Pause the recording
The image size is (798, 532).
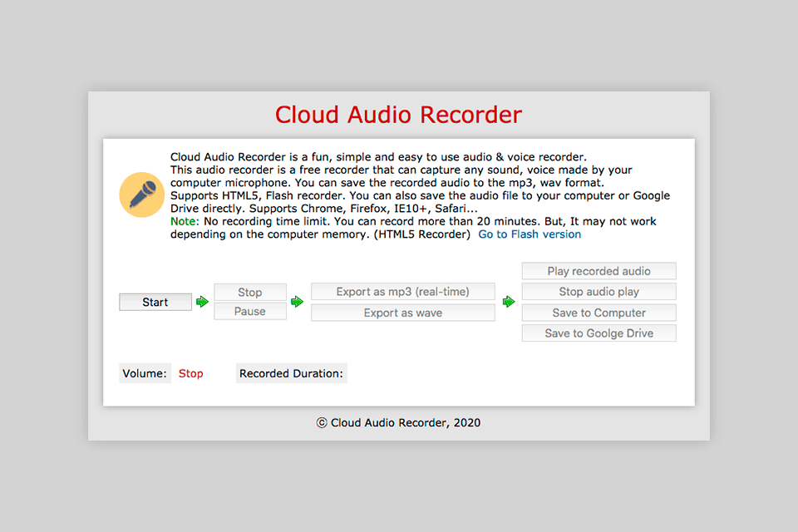[250, 311]
